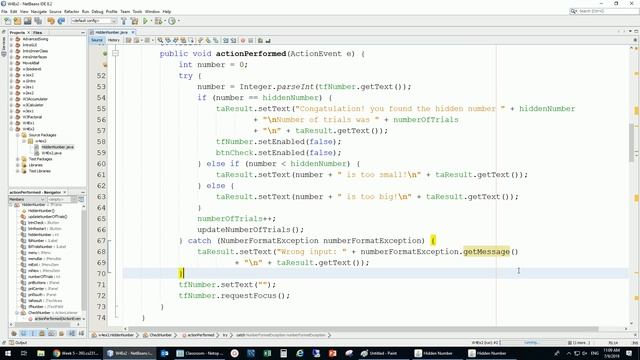
Task: Toggle Show Inner Classes filter in Navigator
Action: (51, 333)
